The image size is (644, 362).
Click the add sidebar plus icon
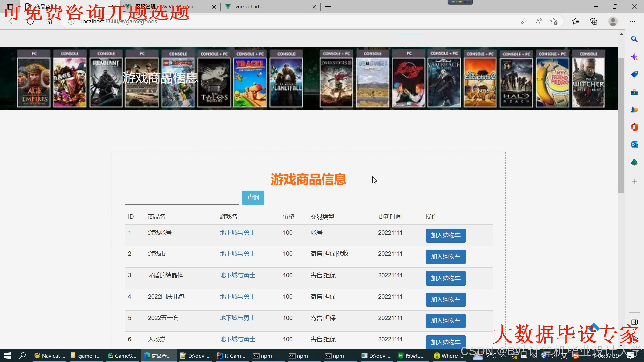(634, 181)
